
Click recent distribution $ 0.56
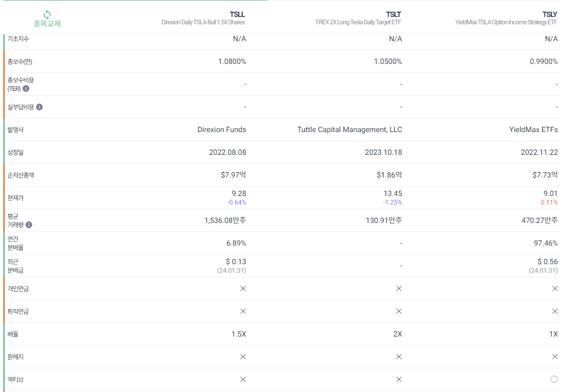pyautogui.click(x=547, y=262)
